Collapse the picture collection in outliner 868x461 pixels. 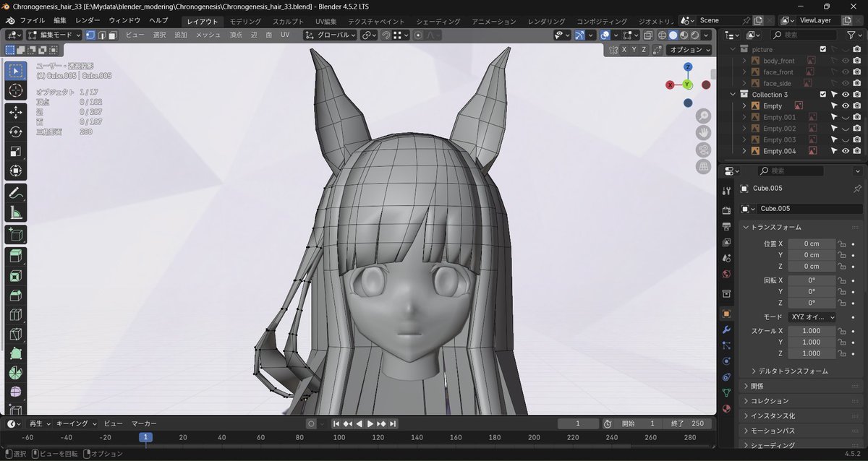click(733, 49)
